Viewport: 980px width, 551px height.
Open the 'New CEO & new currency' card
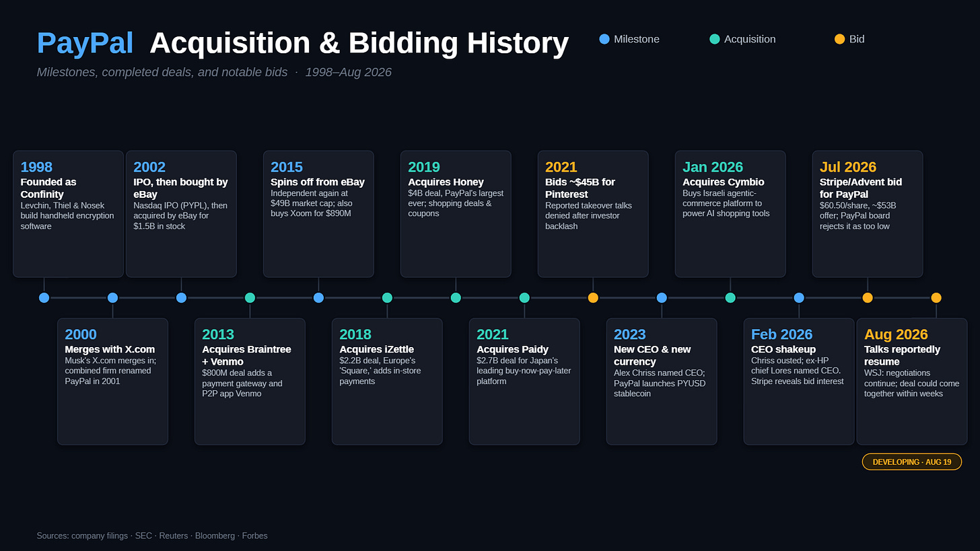point(662,381)
